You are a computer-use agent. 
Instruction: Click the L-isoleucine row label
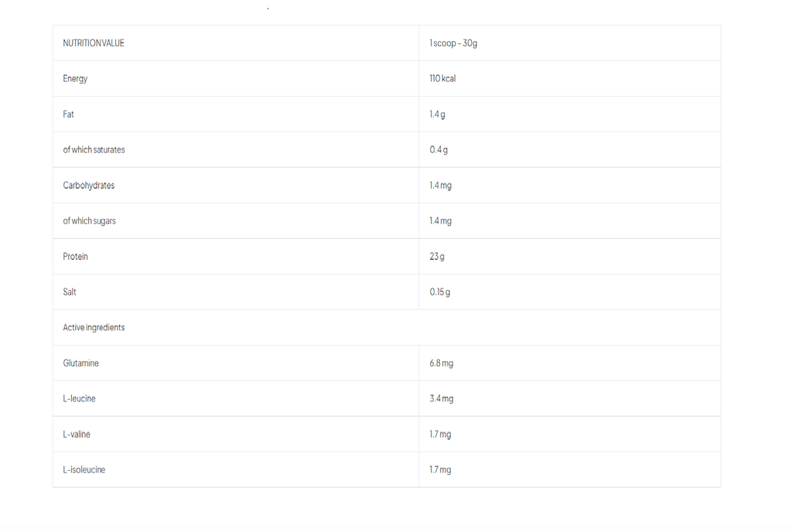[84, 469]
